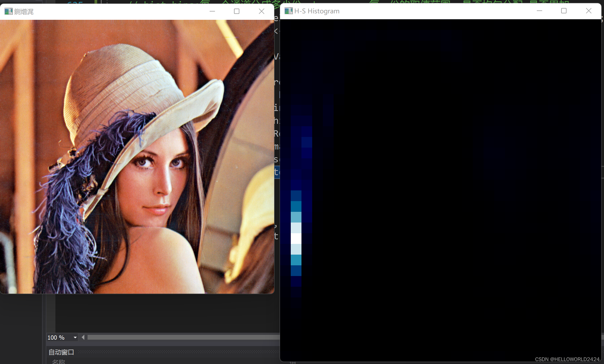This screenshot has width=604, height=364.
Task: Minimize the H-S Histogram window
Action: point(539,11)
